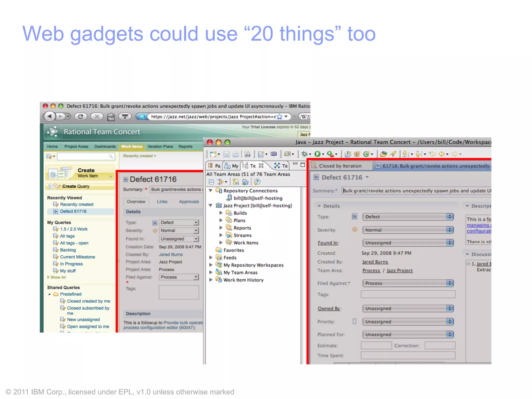Image resolution: width=532 pixels, height=399 pixels.
Task: Click the TAG icon in browser toolbar
Action: [x=111, y=117]
